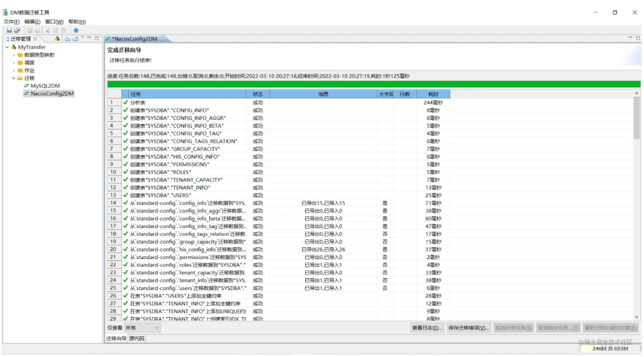Switch to the 迁移向导 bottom tab
The image size is (644, 357).
click(116, 338)
